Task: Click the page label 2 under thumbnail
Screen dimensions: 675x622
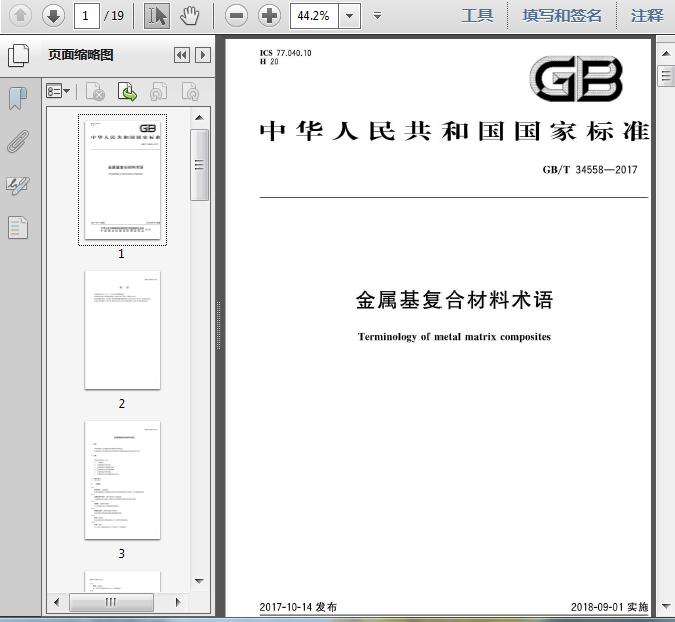Action: pos(122,403)
